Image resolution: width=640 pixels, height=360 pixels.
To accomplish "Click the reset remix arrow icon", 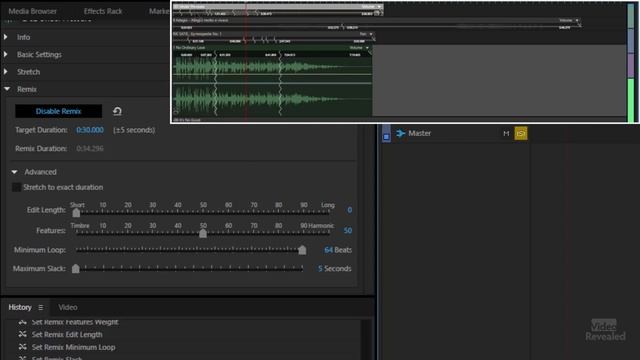I will [x=117, y=111].
